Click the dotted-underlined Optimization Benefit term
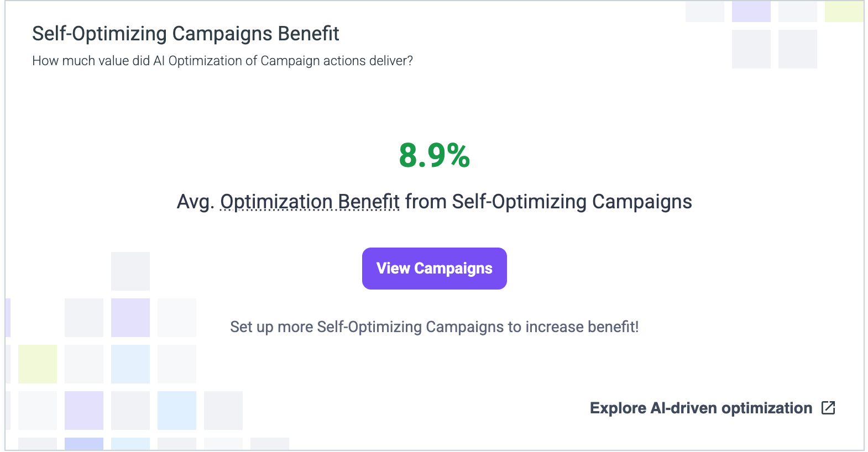This screenshot has height=452, width=868. (310, 202)
